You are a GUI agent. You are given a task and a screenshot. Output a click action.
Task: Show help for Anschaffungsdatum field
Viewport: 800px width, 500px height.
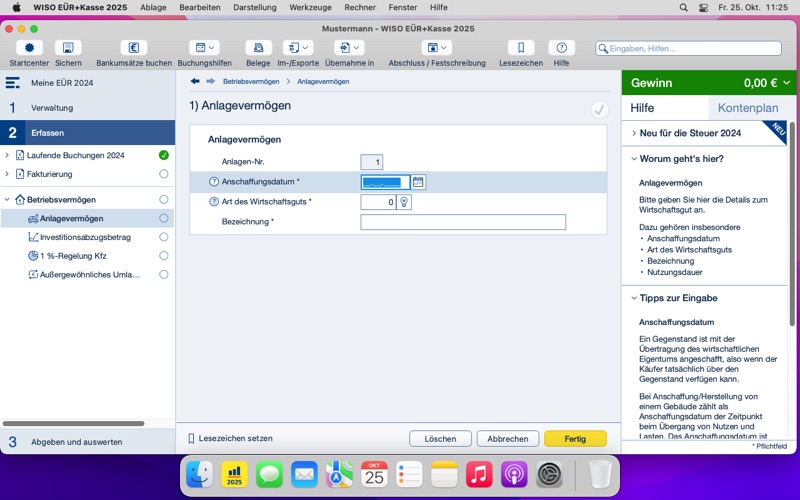click(x=214, y=182)
